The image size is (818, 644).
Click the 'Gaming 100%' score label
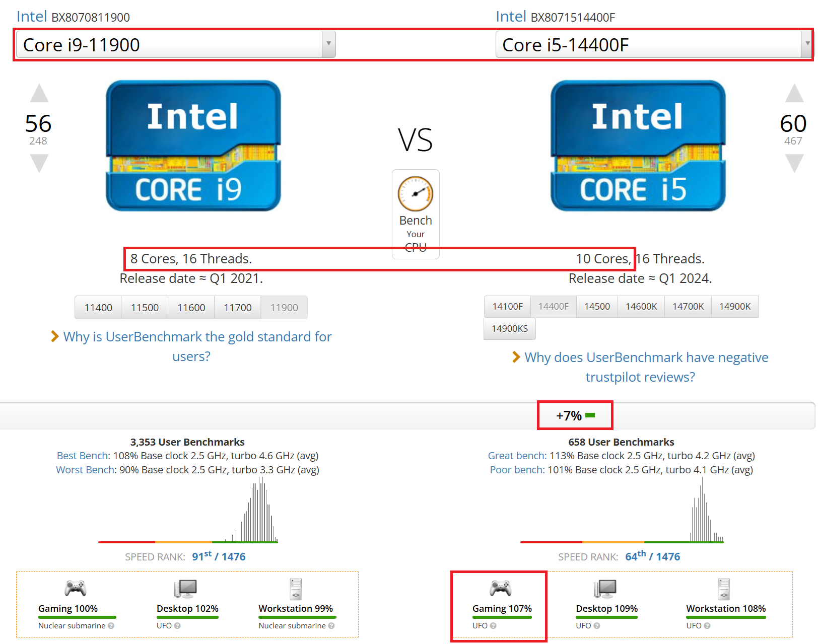coord(68,609)
